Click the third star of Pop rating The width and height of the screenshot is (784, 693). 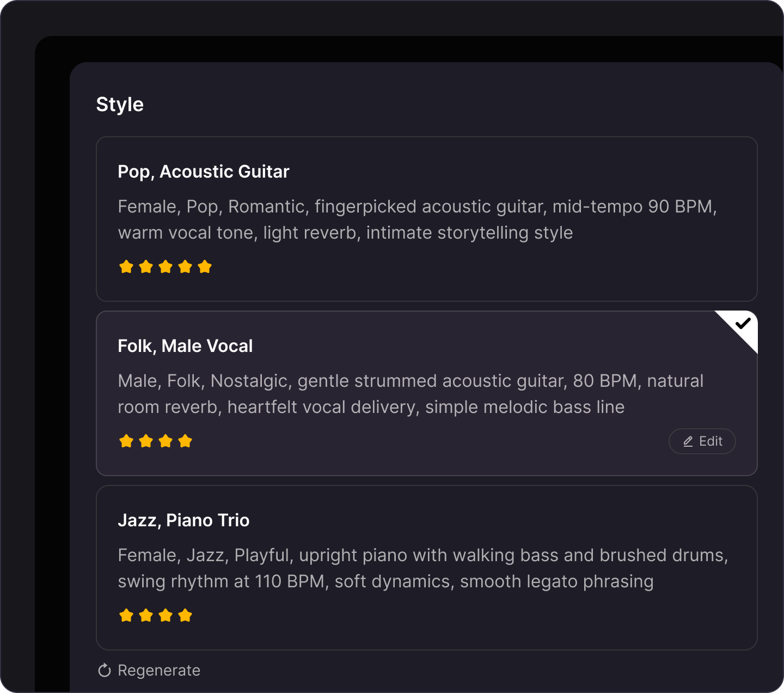click(166, 267)
